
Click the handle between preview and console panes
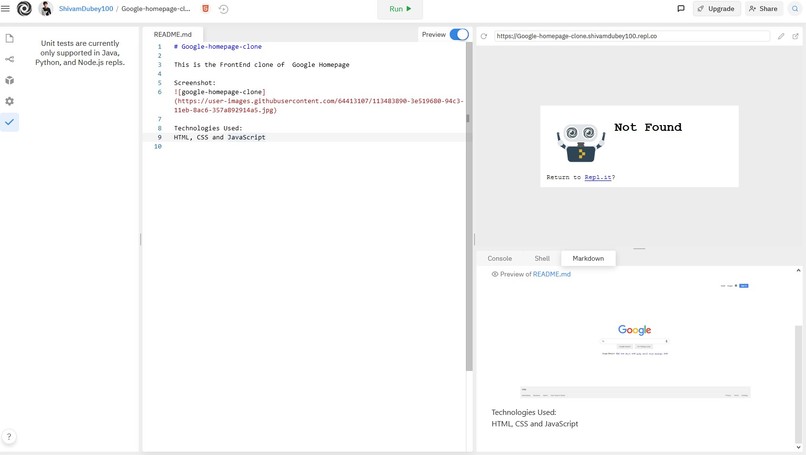pyautogui.click(x=639, y=248)
